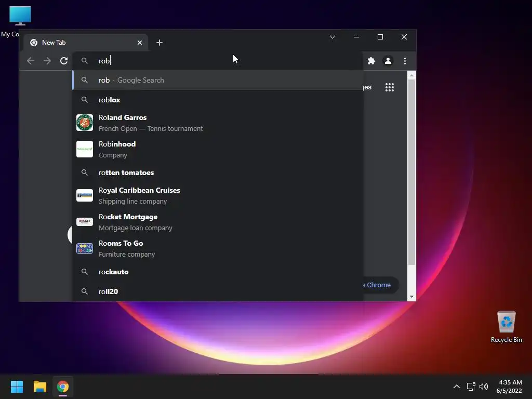
Task: Click the Rooms To Go logo thumbnail
Action: [85, 248]
